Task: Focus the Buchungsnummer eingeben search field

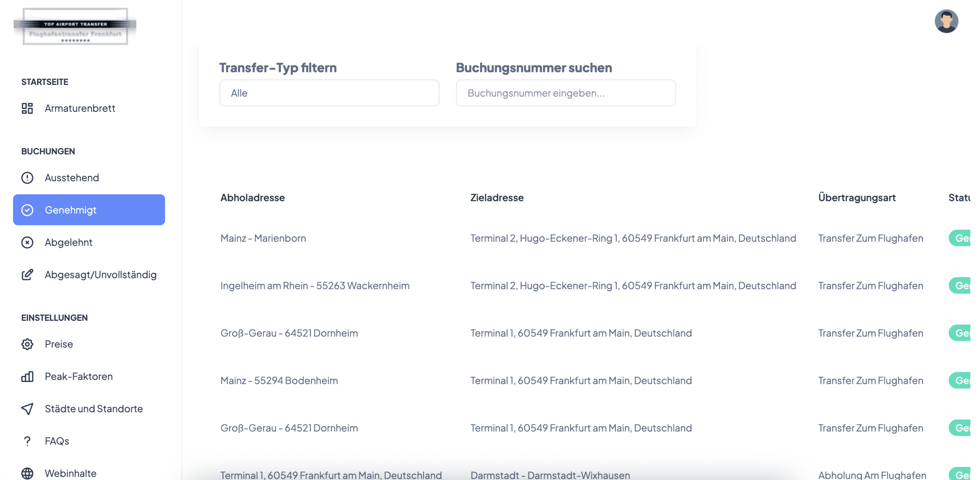Action: coord(565,93)
